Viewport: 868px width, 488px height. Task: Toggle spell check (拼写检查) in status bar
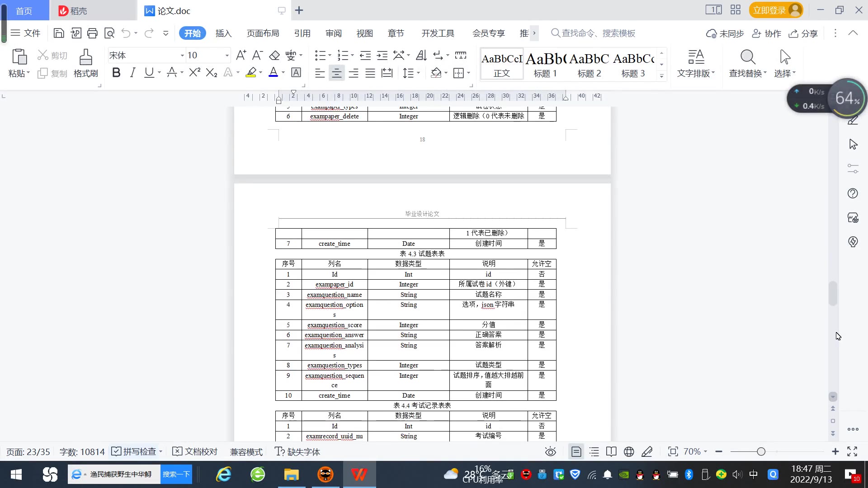tap(134, 451)
